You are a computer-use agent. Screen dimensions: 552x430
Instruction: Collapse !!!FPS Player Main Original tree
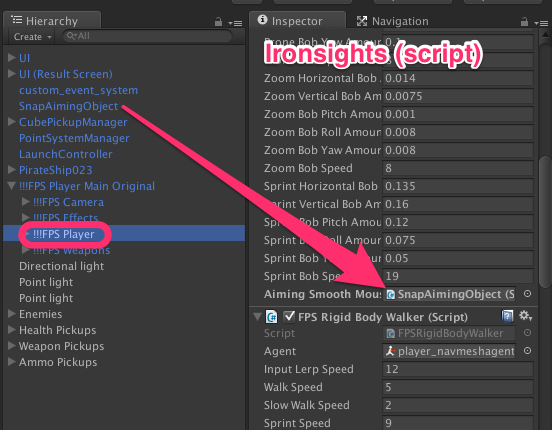12,186
